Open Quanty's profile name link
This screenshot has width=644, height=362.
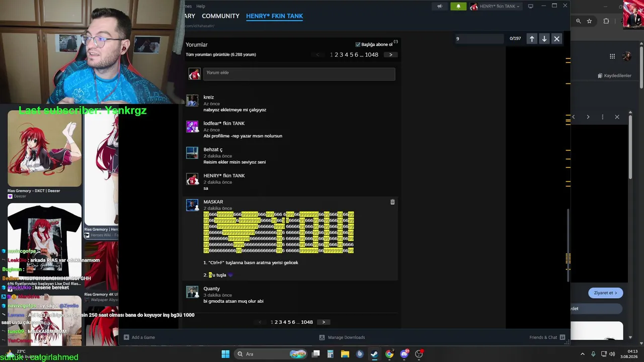point(211,289)
